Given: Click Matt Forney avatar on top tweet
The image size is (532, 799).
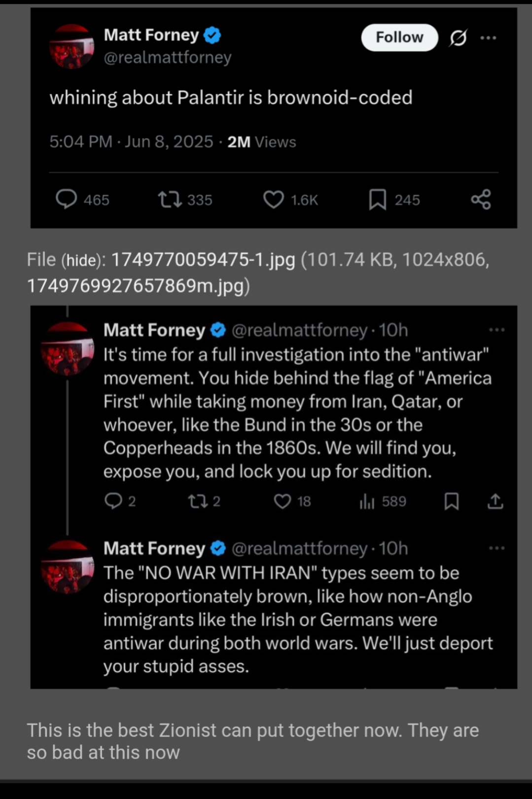Looking at the screenshot, I should pos(72,46).
